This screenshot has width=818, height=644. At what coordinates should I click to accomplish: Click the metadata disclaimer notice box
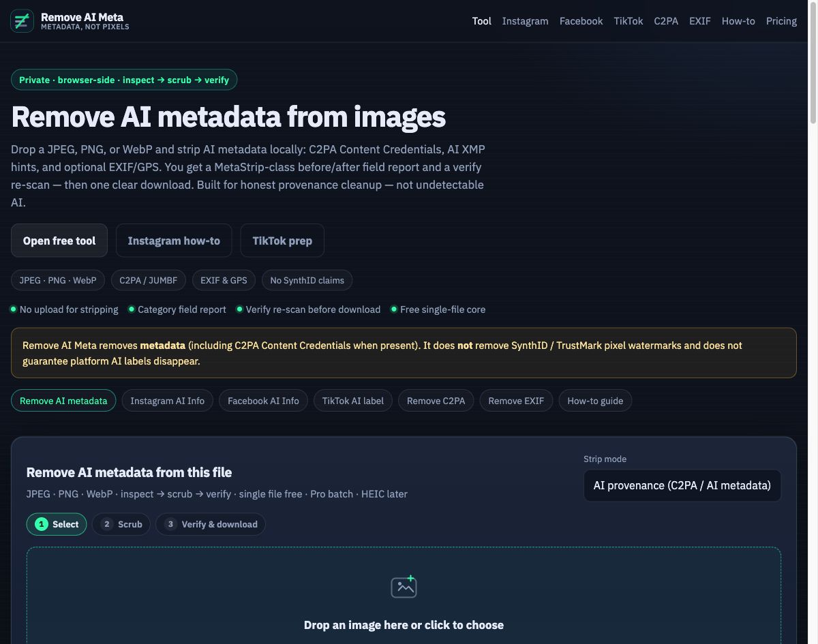pos(404,353)
